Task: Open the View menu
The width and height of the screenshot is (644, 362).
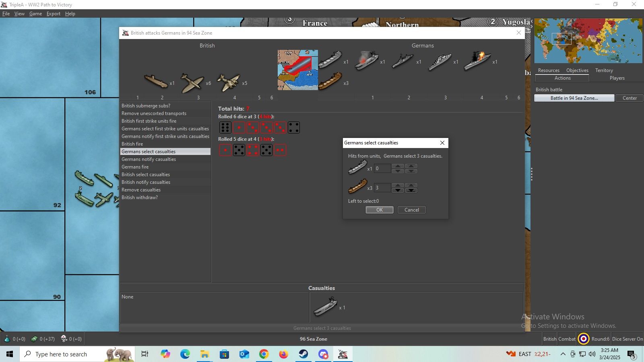Action: (x=19, y=14)
